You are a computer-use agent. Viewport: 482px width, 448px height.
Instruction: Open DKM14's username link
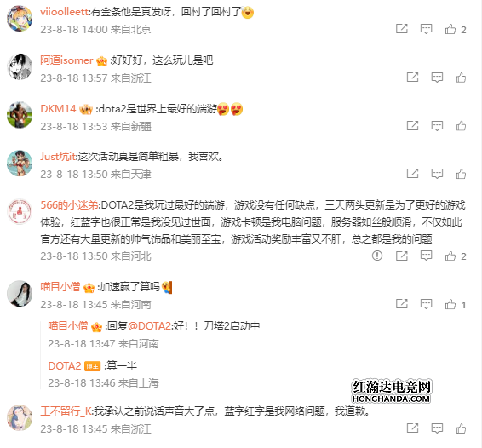click(58, 108)
